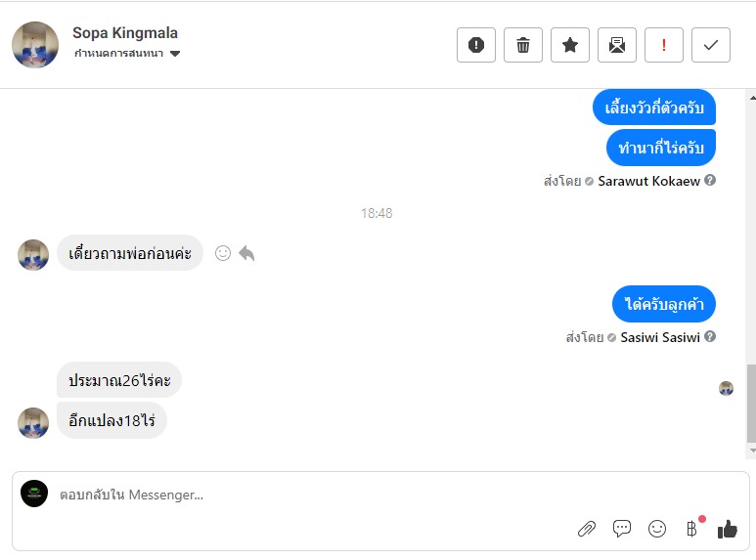The width and height of the screenshot is (756, 560).
Task: Open the Sopa Kingmala profile name
Action: click(x=125, y=33)
